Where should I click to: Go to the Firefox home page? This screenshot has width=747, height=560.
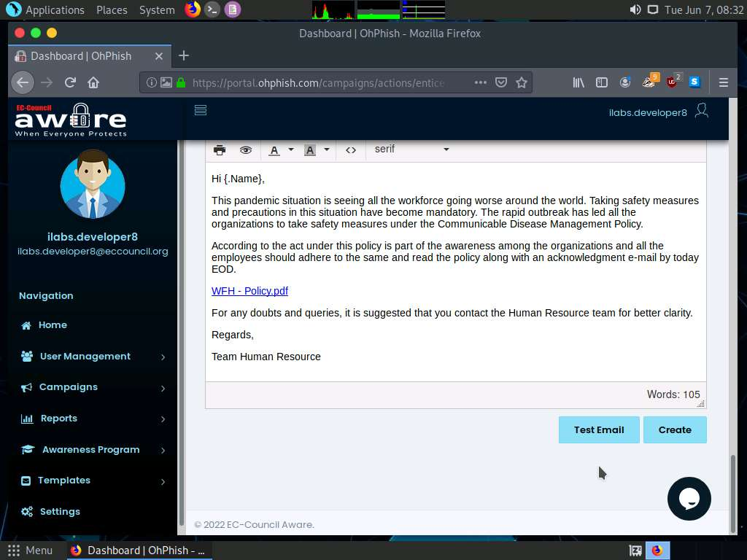93,82
